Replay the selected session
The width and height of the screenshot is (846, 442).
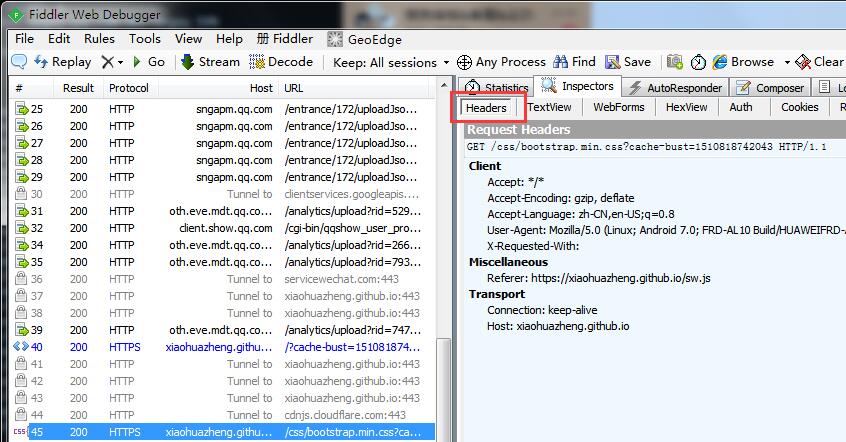(63, 62)
